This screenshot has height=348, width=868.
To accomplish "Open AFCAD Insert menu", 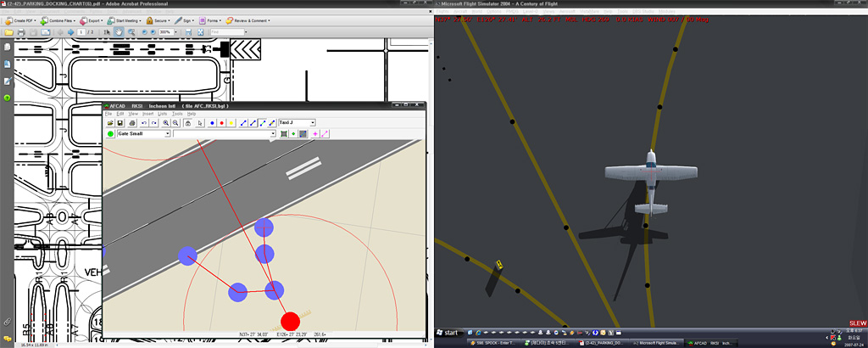I will click(147, 114).
